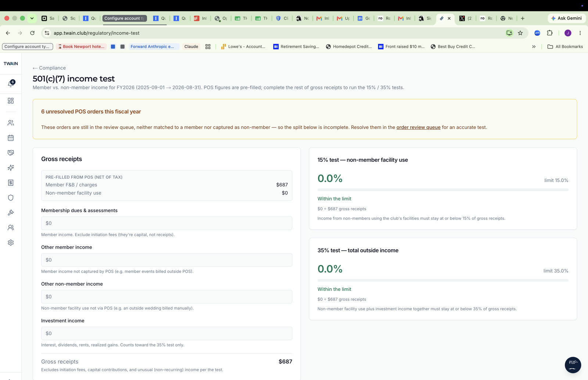Viewport: 588px width, 380px height.
Task: Switch to the Google Calendar tab
Action: 364,18
